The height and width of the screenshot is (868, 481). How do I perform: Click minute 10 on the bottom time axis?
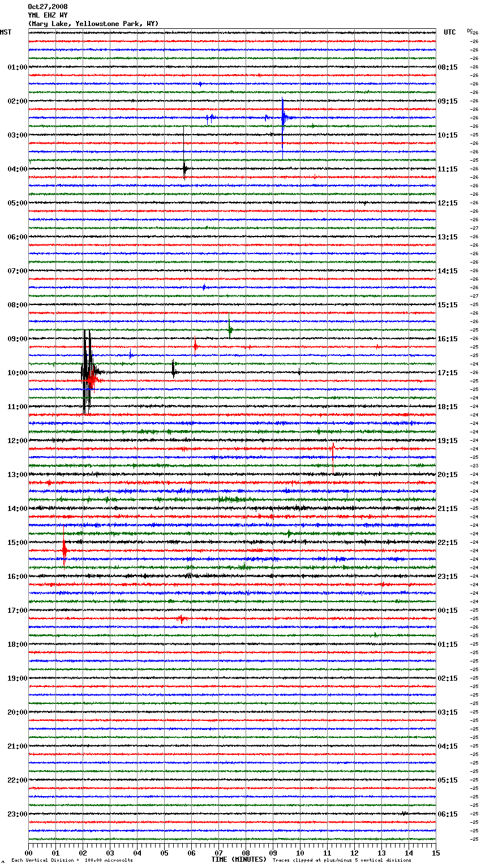coord(300,853)
